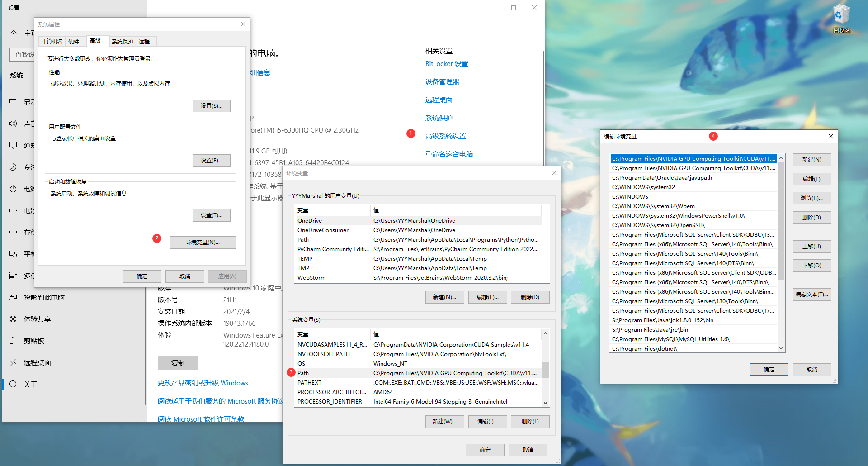This screenshot has width=868, height=466.
Task: Click the power icon in Settings sidebar
Action: point(13,189)
